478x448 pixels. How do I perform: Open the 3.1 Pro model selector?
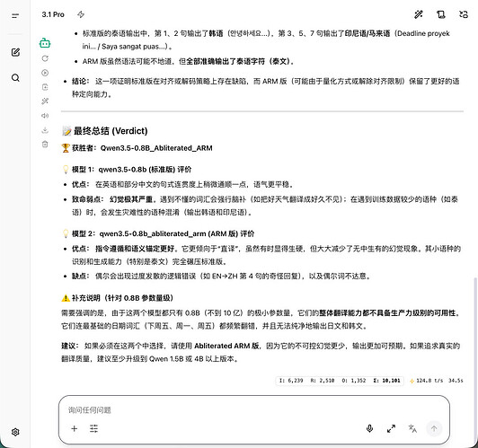[53, 14]
